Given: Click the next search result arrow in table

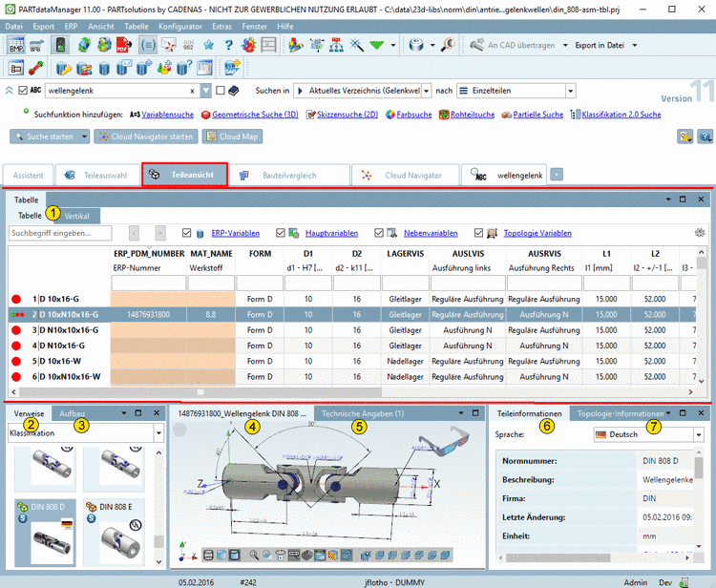Looking at the screenshot, I should (160, 233).
